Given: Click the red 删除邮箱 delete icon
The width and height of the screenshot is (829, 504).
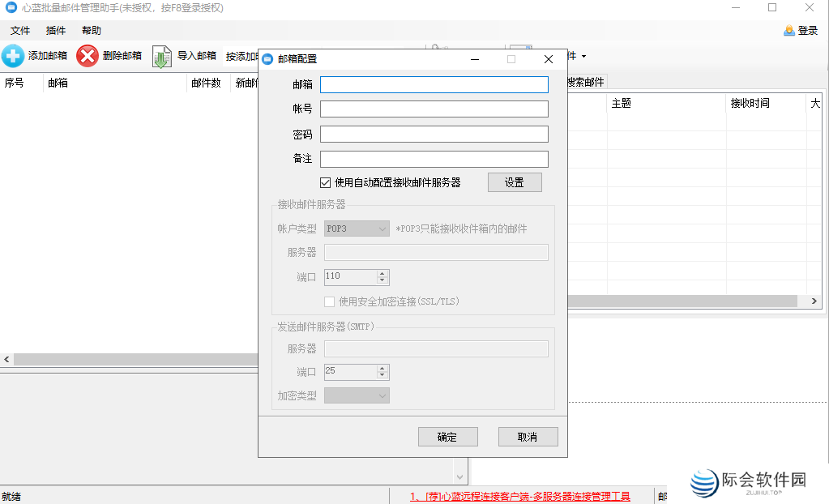Looking at the screenshot, I should pos(88,56).
